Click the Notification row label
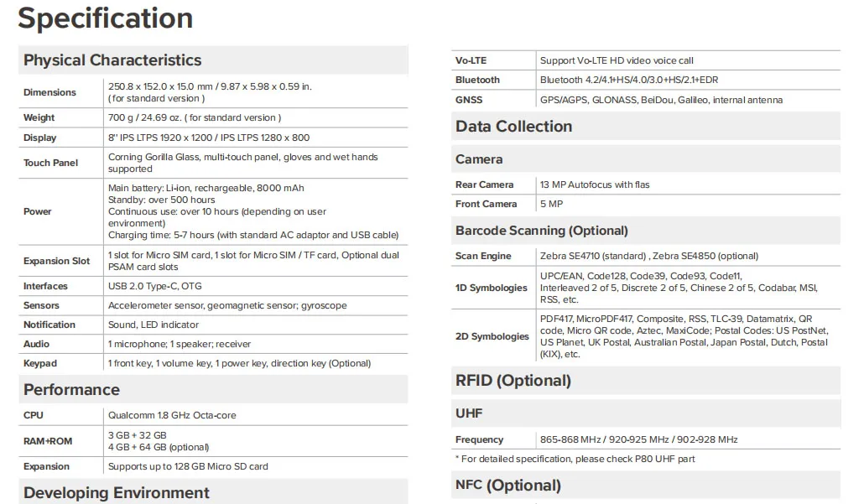 point(49,325)
